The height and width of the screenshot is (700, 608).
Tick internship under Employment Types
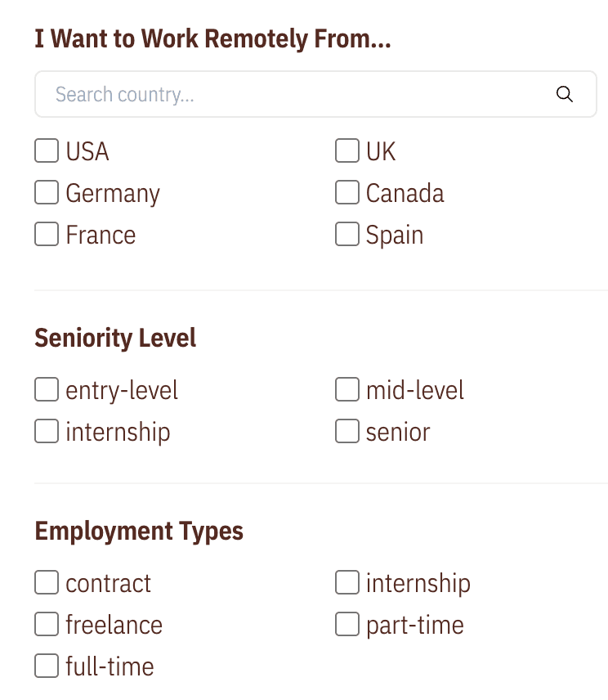coord(347,583)
